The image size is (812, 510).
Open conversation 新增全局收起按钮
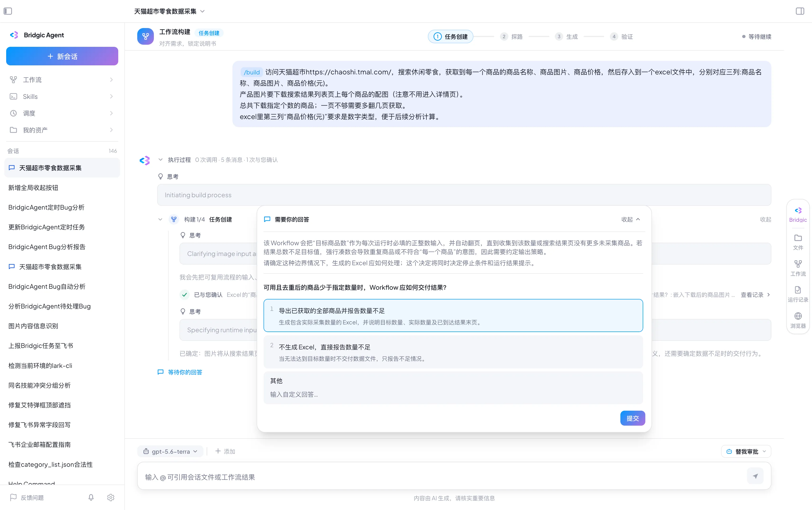click(x=62, y=188)
